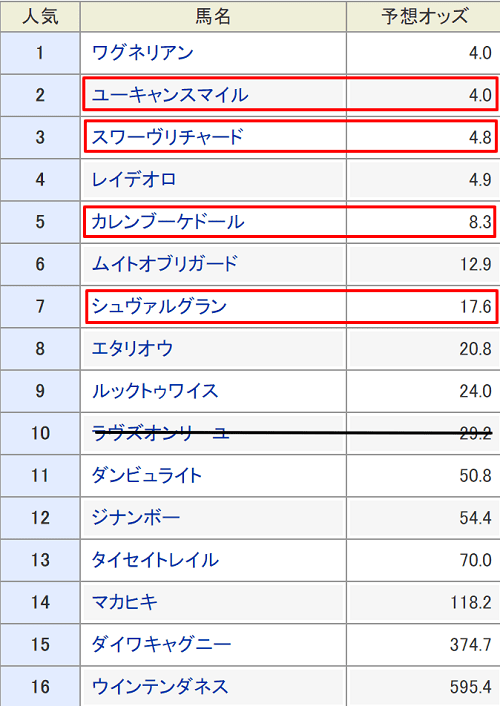Open the エタリオウ horse link

coord(132,348)
